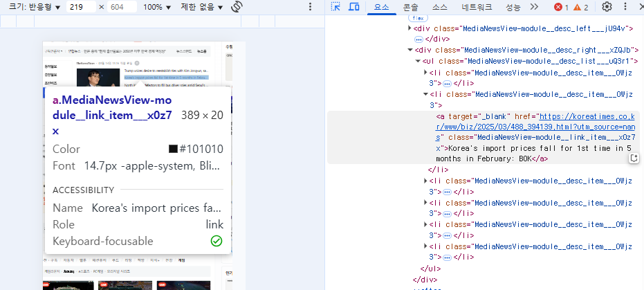Image resolution: width=644 pixels, height=290 pixels.
Task: Switch to the 성능 tab
Action: [513, 7]
